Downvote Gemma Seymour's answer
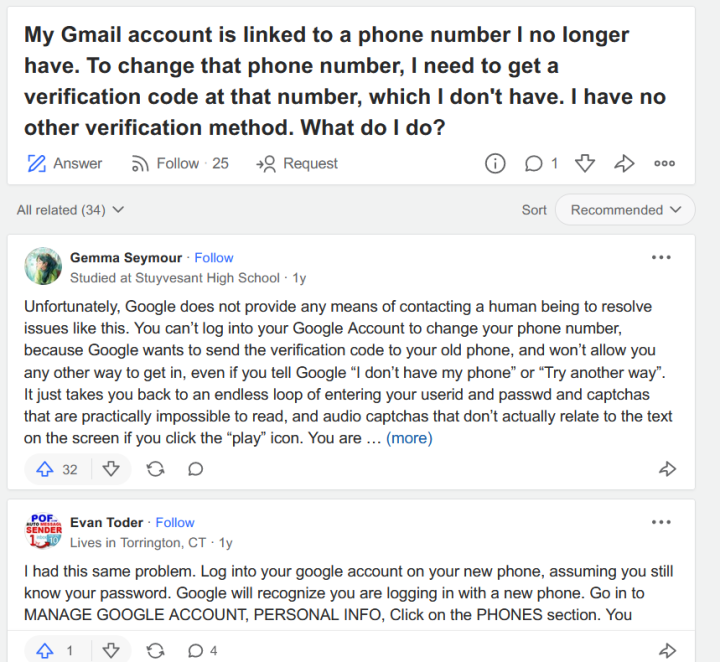Viewport: 720px width, 662px height. (x=111, y=469)
